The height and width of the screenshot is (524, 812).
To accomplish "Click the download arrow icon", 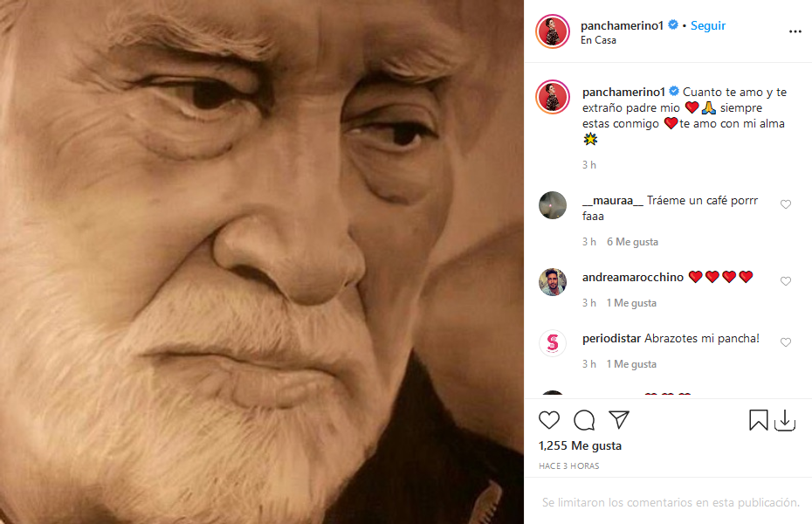I will pyautogui.click(x=785, y=420).
